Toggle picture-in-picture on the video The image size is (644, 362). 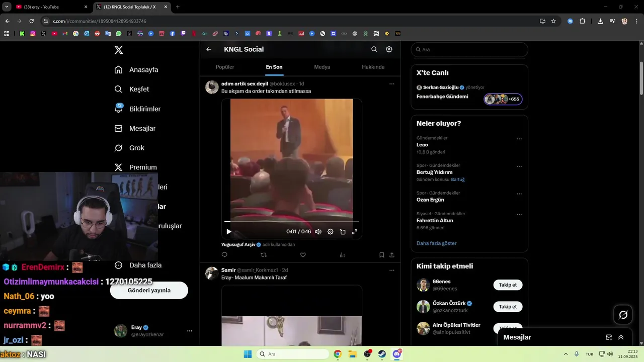(x=343, y=232)
